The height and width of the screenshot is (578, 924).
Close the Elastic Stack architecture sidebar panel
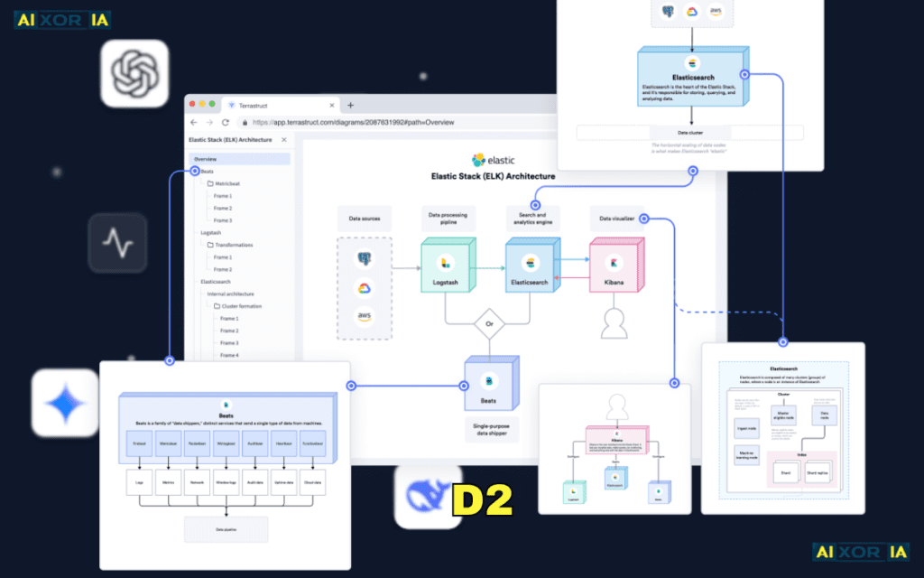(284, 140)
